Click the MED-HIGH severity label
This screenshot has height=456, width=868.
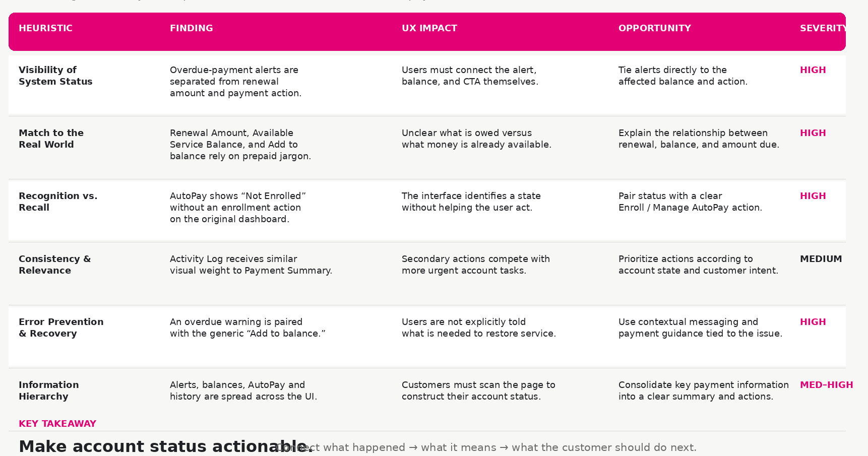(826, 385)
